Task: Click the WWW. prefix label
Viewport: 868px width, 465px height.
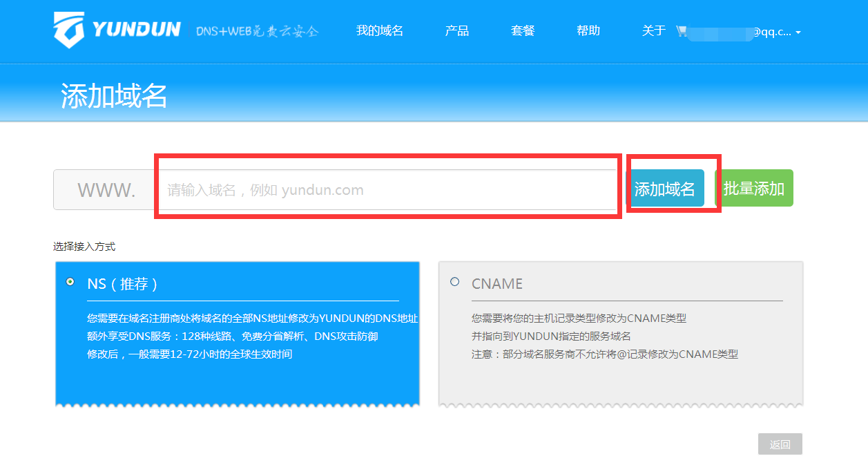Action: (x=106, y=190)
